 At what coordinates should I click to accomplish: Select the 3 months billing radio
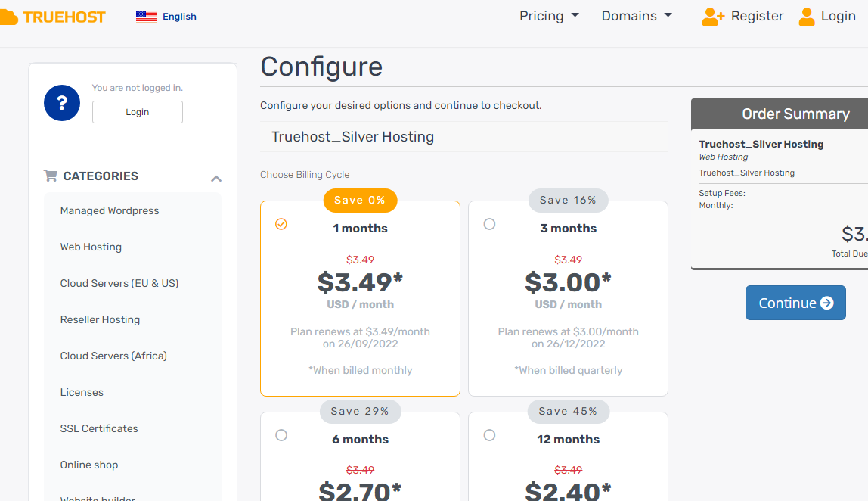coord(489,224)
